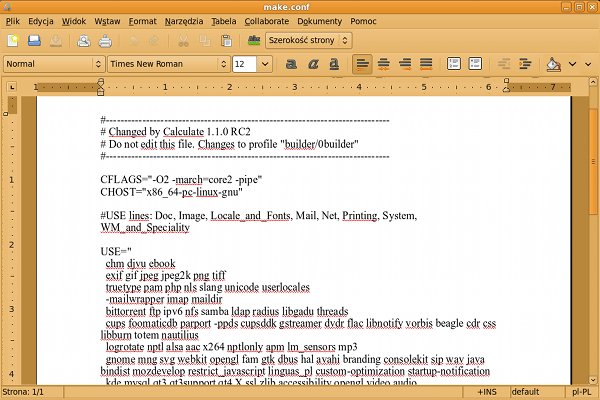Click the font size field showing 12
This screenshot has height=400, width=600.
244,64
